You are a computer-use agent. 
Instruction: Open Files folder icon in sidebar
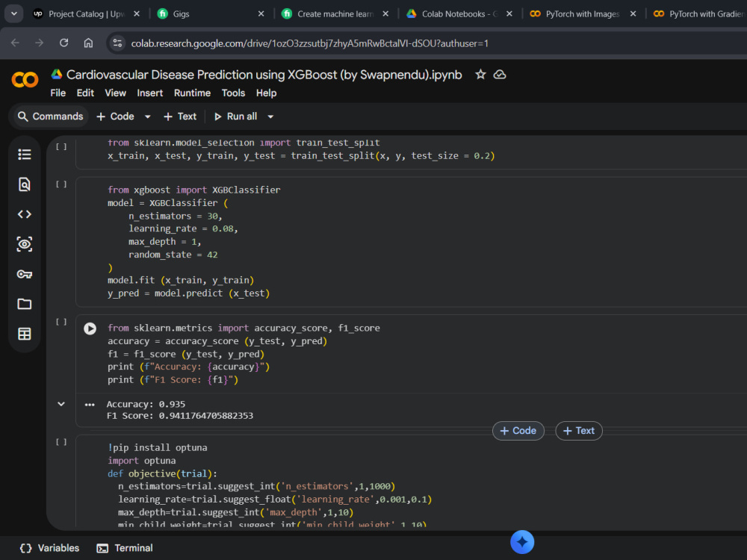click(25, 304)
